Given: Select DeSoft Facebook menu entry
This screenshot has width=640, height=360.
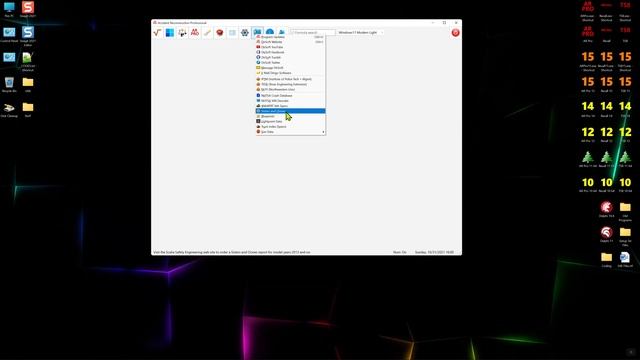Looking at the screenshot, I should 290,52.
